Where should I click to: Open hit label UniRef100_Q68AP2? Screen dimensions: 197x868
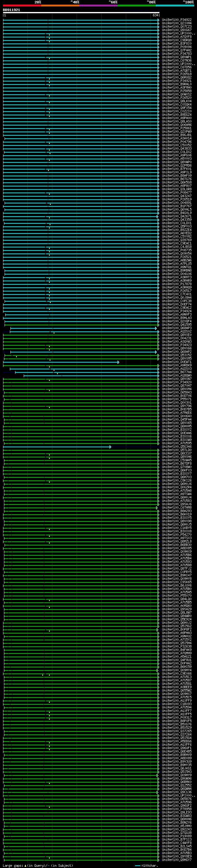177,351
